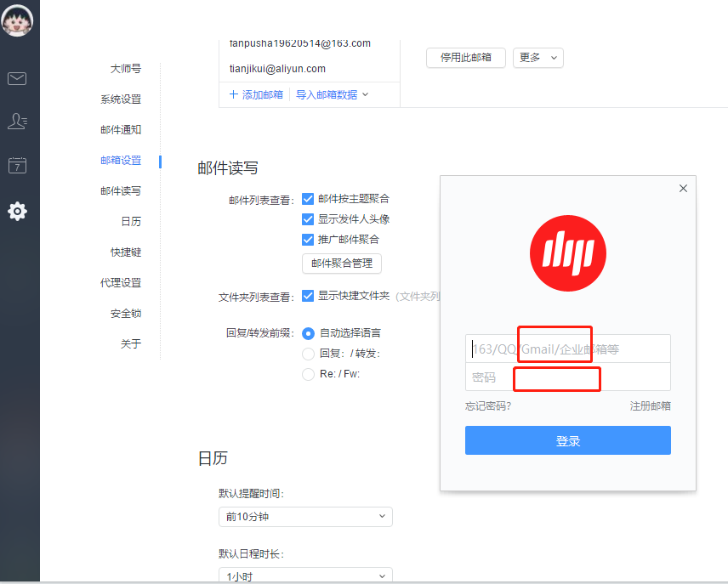Image resolution: width=728 pixels, height=584 pixels.
Task: Select the Re: / Fw: radio option
Action: (309, 374)
